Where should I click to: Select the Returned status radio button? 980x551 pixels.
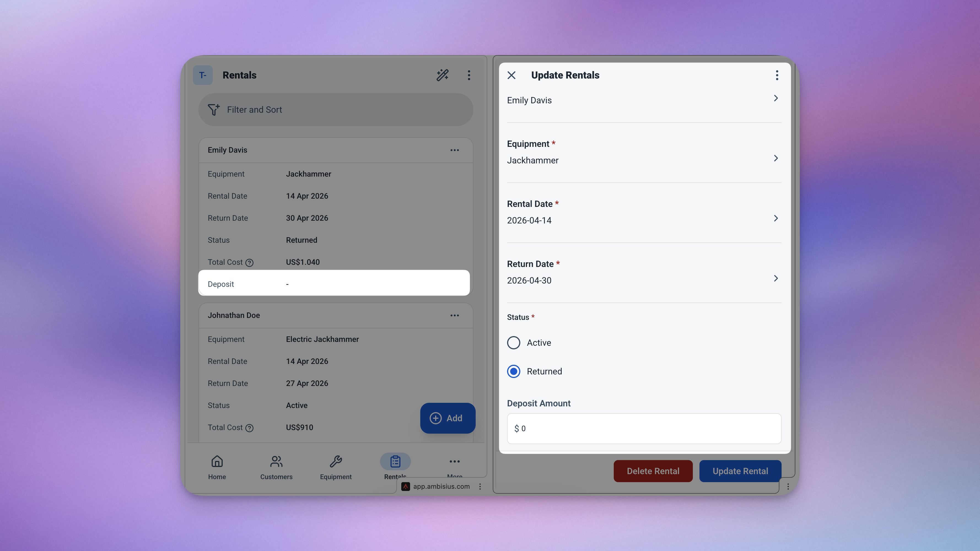(514, 371)
